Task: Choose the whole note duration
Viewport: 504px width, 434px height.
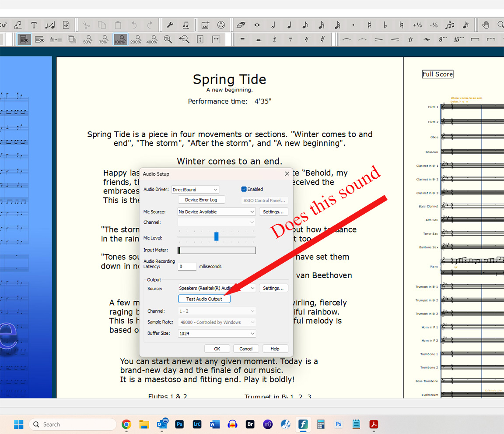Action: tap(257, 25)
